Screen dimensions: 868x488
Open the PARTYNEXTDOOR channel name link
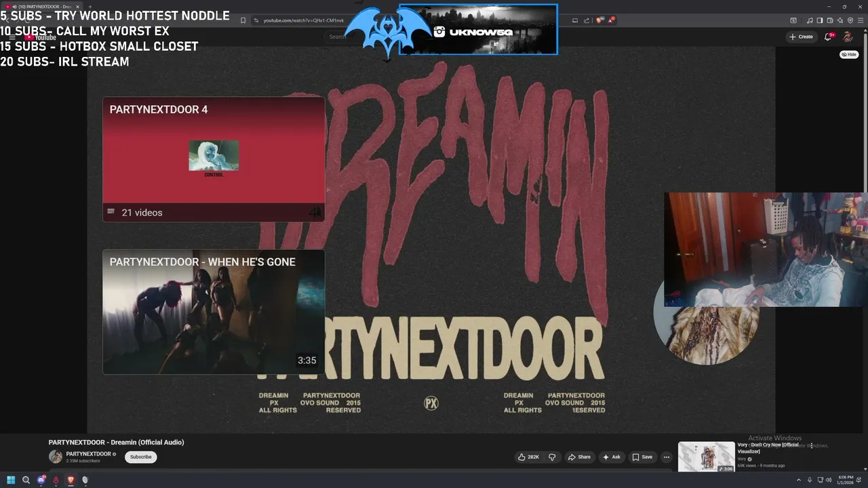[x=88, y=454]
